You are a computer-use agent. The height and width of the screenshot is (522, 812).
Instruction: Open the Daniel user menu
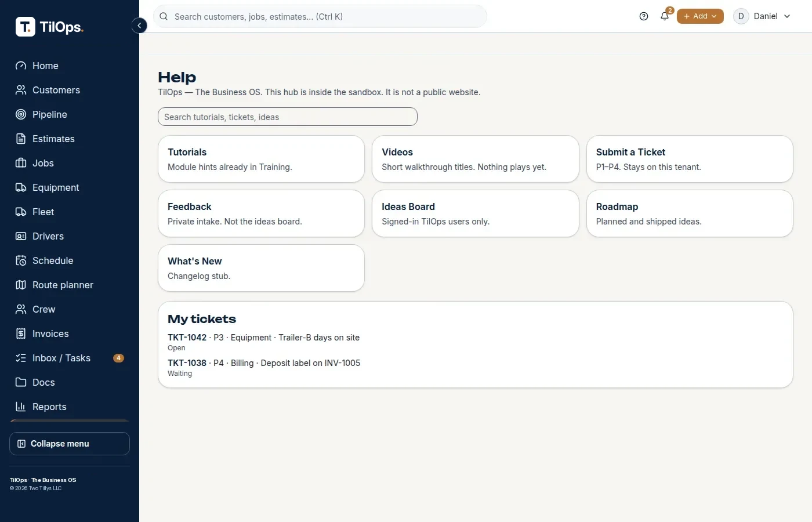pyautogui.click(x=762, y=16)
